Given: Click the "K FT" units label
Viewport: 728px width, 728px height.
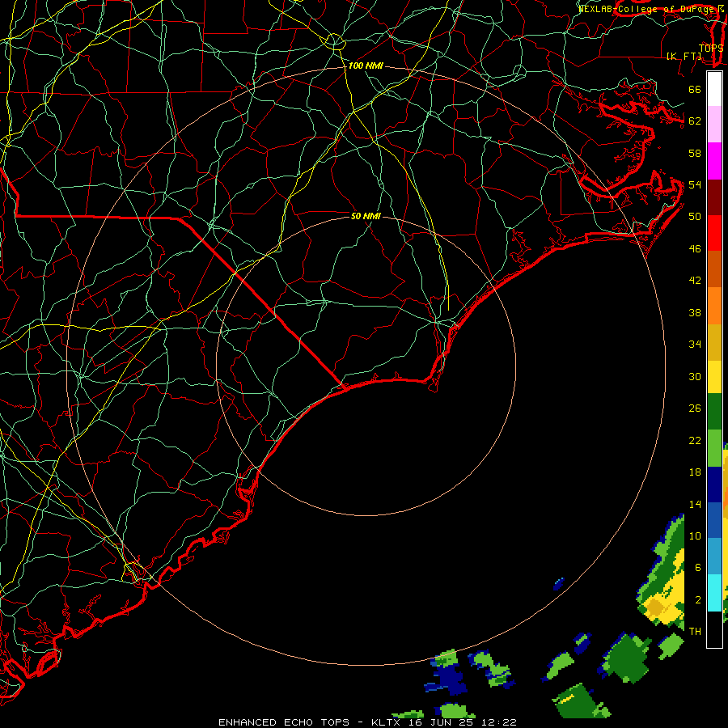Looking at the screenshot, I should (684, 56).
